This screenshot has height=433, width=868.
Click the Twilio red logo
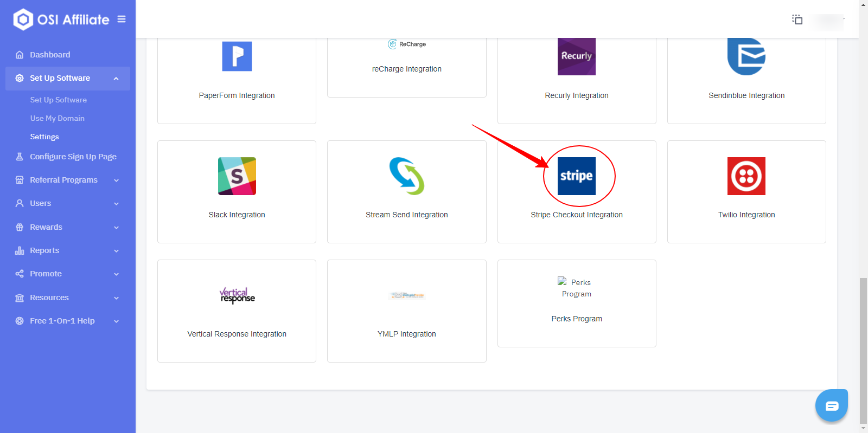point(746,176)
